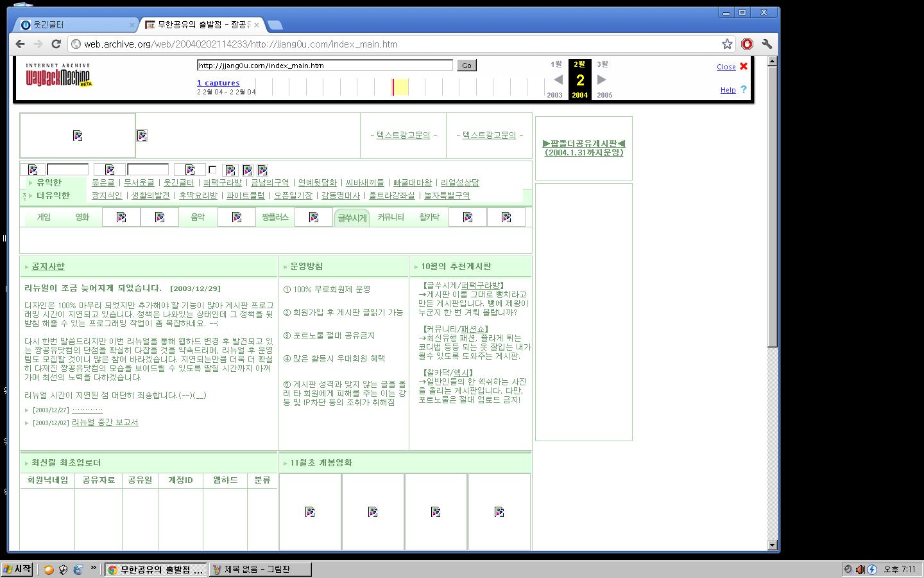Click the browser forward arrow
The image size is (924, 578).
tap(38, 44)
